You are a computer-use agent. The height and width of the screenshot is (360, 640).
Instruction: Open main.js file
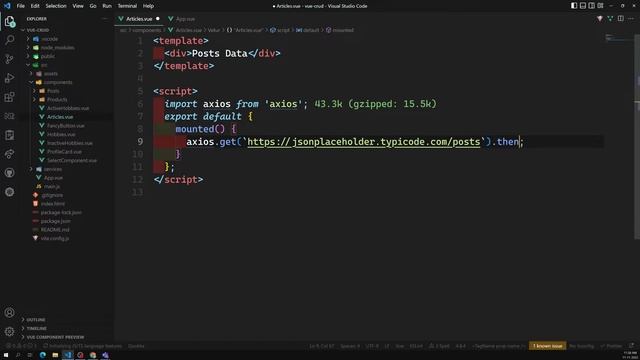(x=52, y=186)
